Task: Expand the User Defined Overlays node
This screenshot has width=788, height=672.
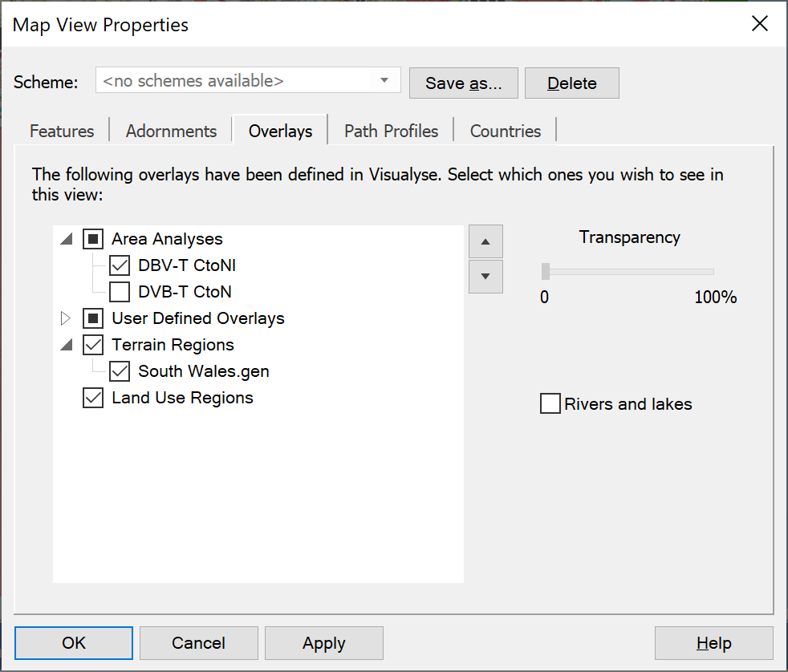Action: coord(66,318)
